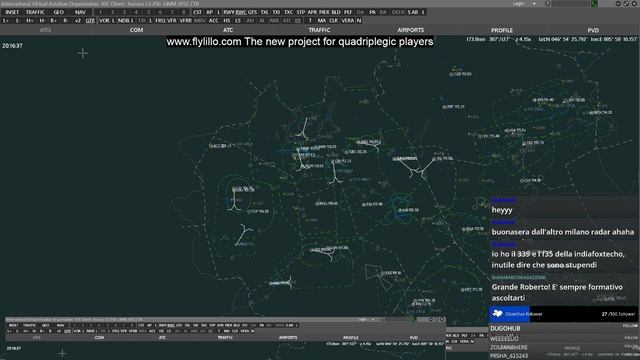
Task: Enable the CST display option
Action: pyautogui.click(x=198, y=12)
